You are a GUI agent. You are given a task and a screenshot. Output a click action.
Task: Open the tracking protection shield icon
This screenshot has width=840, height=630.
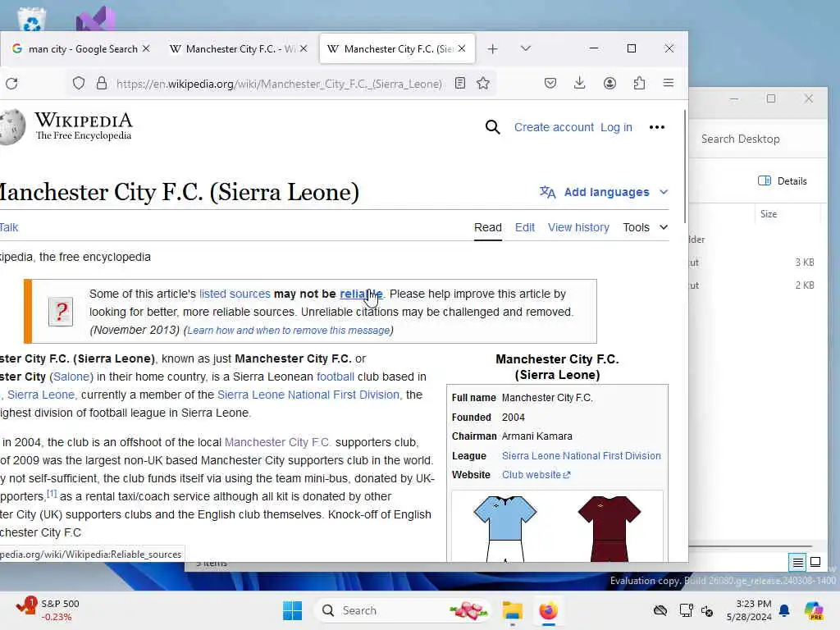79,83
